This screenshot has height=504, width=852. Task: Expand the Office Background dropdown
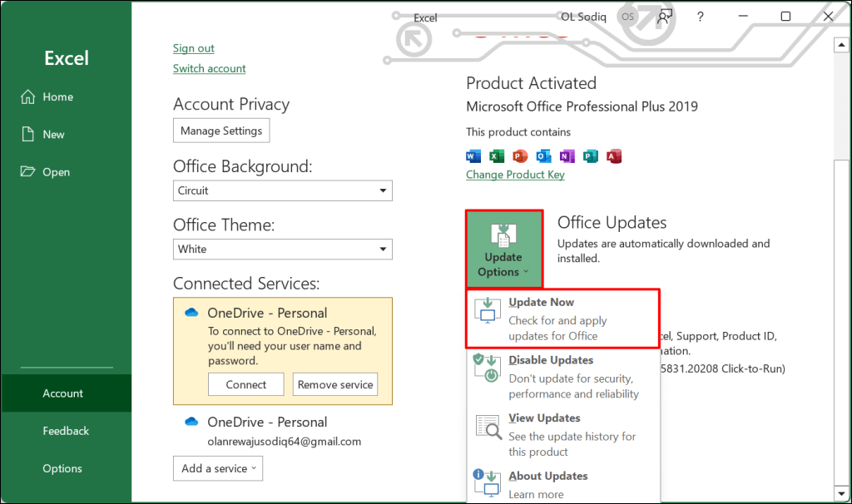coord(283,190)
